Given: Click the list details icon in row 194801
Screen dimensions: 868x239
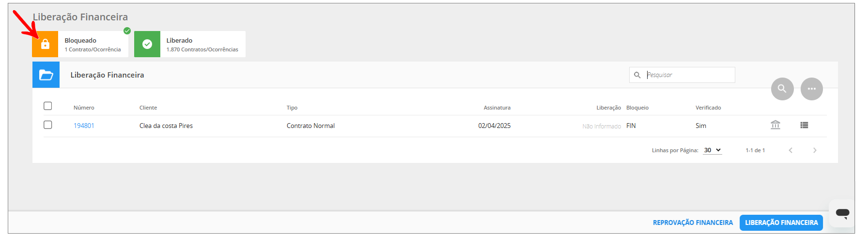Looking at the screenshot, I should (x=804, y=125).
